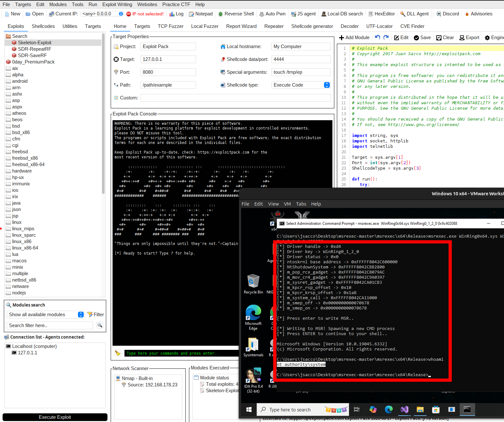Open the Modules menu

pos(58,4)
